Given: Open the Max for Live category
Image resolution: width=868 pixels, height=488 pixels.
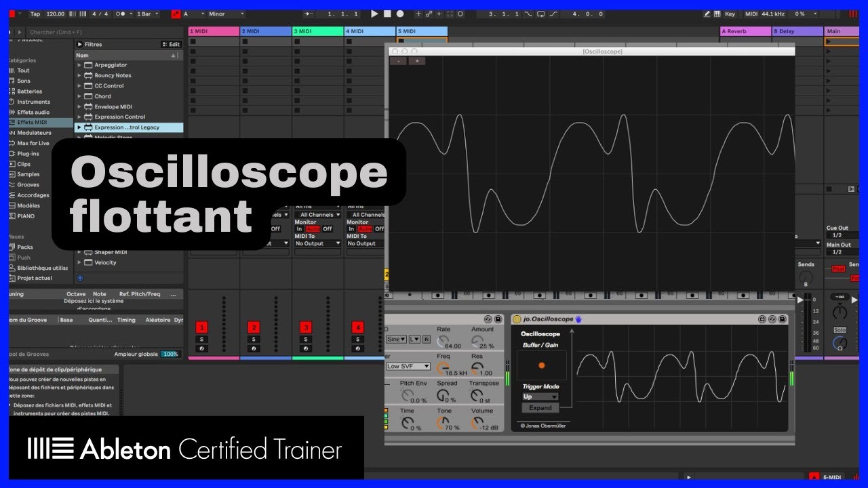Looking at the screenshot, I should click(x=33, y=144).
